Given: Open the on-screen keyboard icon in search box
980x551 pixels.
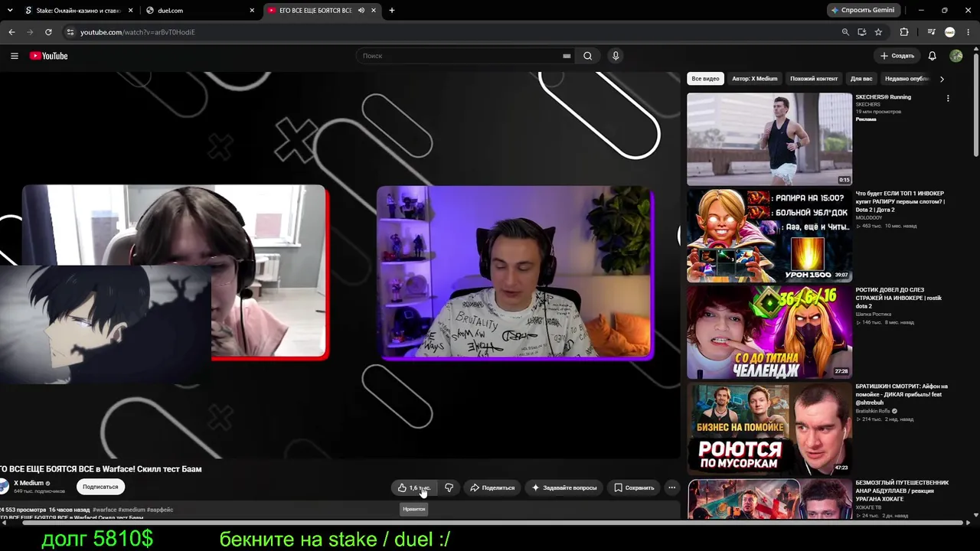Looking at the screenshot, I should pyautogui.click(x=567, y=56).
